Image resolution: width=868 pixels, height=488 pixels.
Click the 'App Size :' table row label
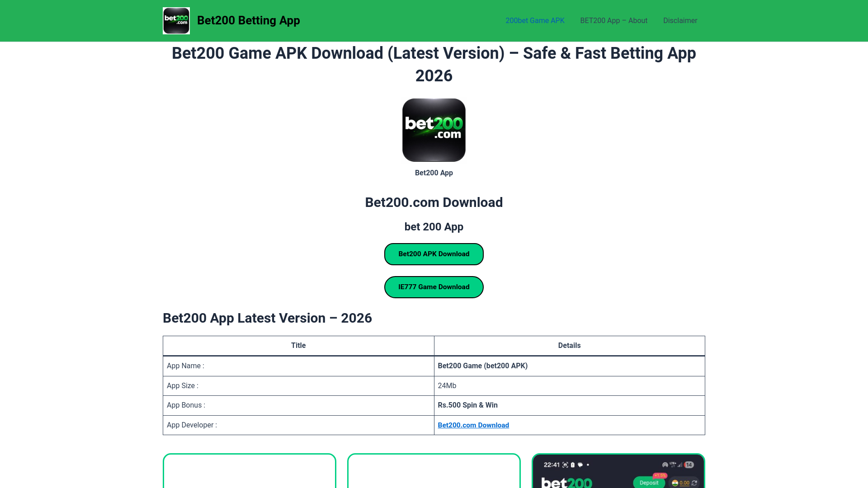[183, 386]
